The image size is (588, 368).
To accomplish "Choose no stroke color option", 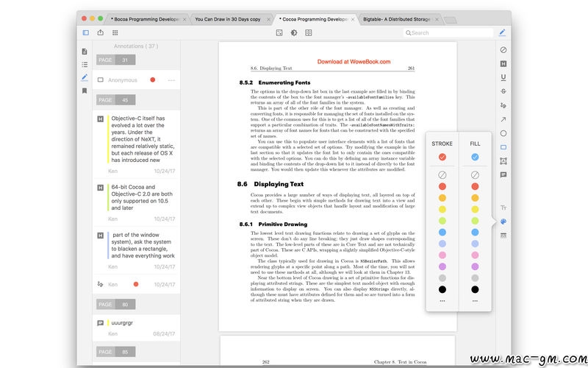I will point(442,175).
